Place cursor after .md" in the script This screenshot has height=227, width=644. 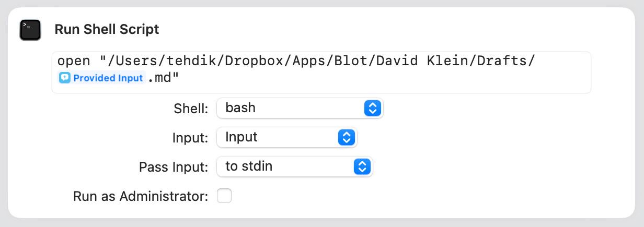click(179, 78)
